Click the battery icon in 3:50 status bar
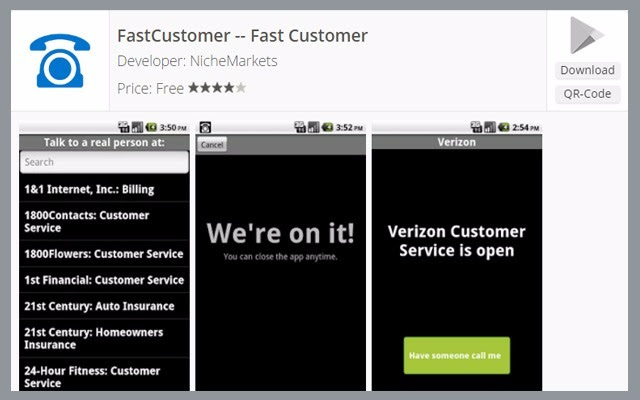 tap(151, 127)
